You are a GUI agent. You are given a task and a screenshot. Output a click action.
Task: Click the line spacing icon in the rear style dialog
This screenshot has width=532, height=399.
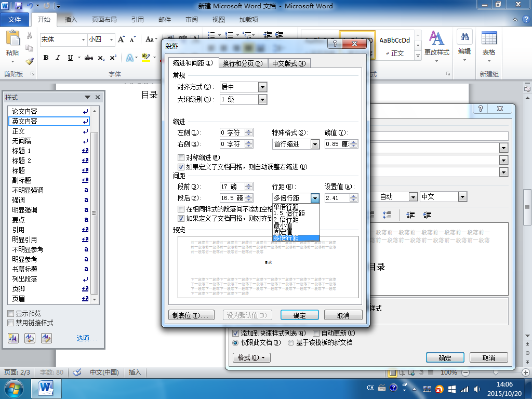tap(387, 215)
